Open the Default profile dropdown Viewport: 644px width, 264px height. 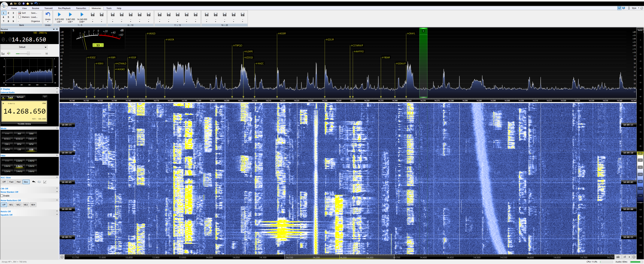coord(24,47)
